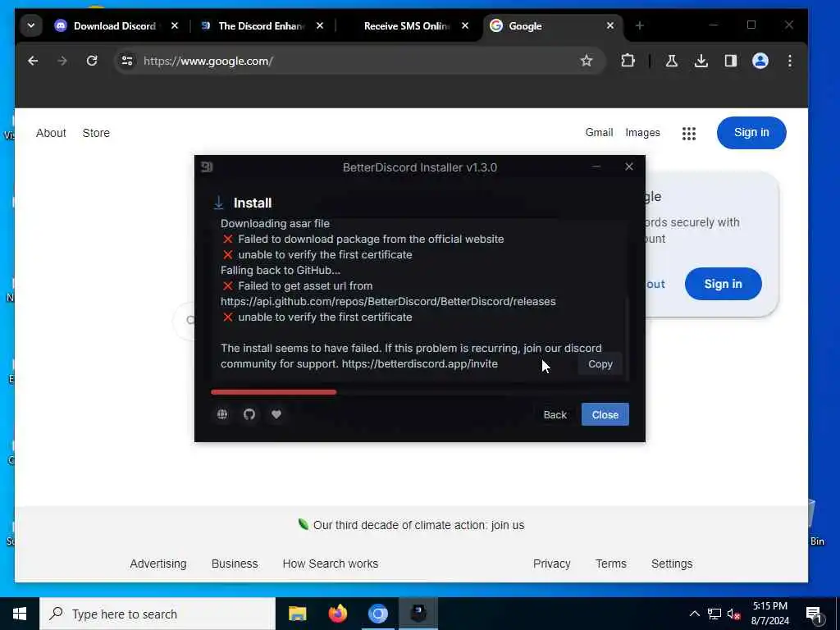The image size is (840, 630).
Task: Switch to the Receive SMS Online tab
Action: [x=406, y=25]
